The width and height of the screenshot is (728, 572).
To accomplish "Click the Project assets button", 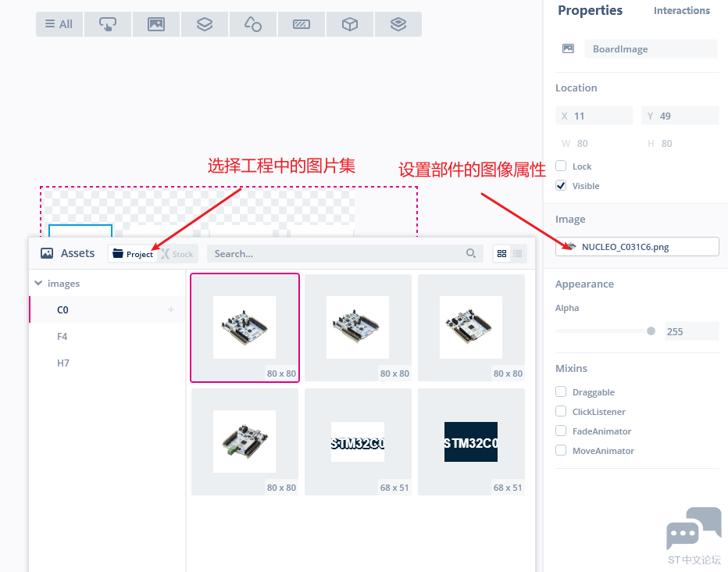I will pyautogui.click(x=132, y=253).
